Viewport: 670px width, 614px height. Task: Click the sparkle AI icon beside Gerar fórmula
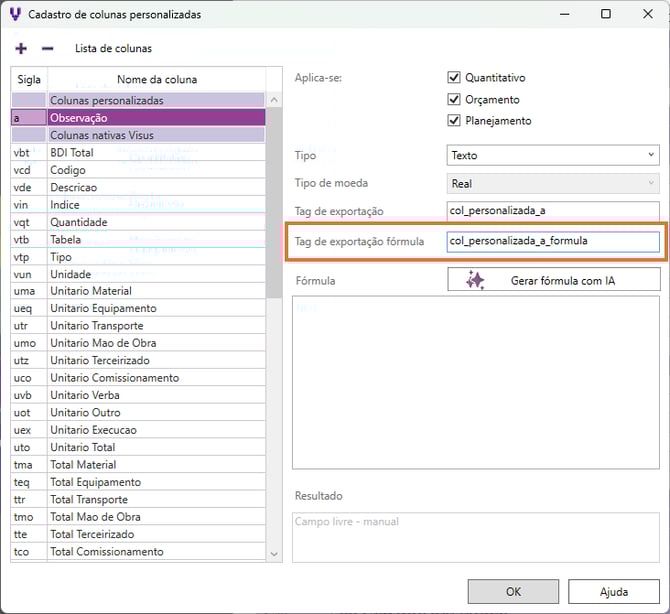pyautogui.click(x=475, y=281)
